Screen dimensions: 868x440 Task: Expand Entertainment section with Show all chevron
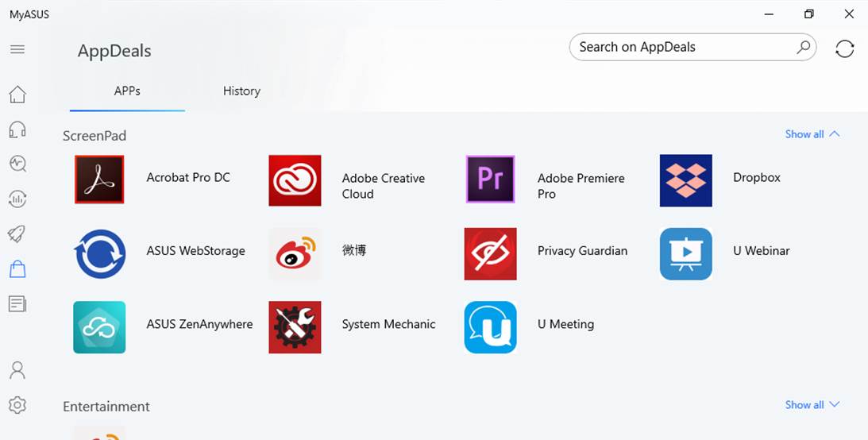[812, 405]
